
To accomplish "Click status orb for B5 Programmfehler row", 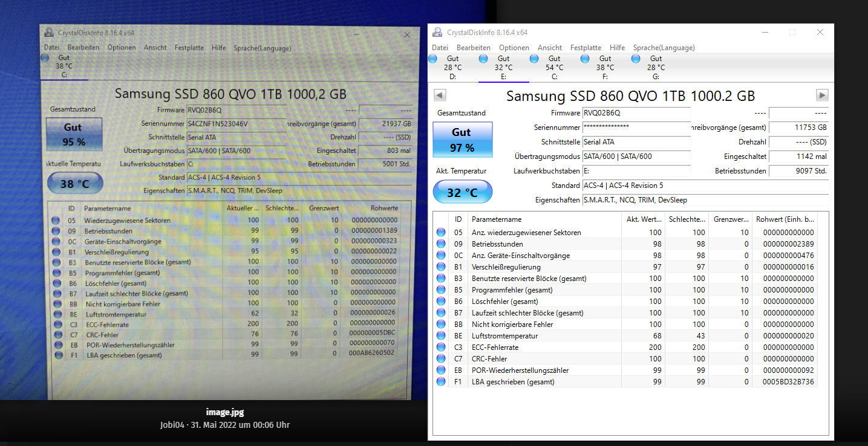I will coord(441,289).
